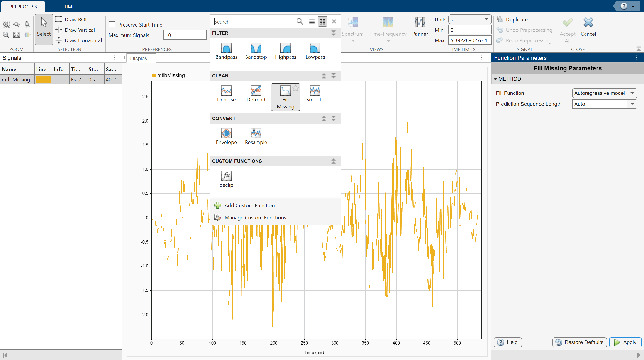Open the Envelope convert function
The height and width of the screenshot is (360, 644).
click(226, 133)
